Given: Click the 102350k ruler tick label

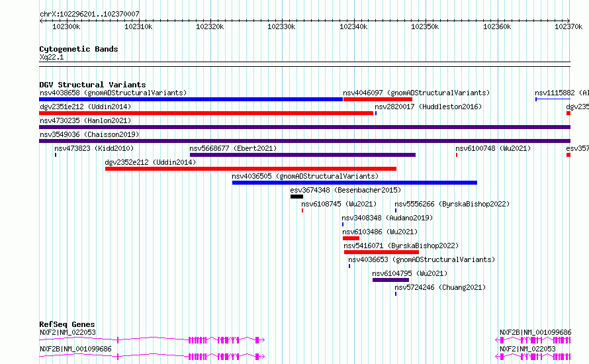Looking at the screenshot, I should [425, 26].
